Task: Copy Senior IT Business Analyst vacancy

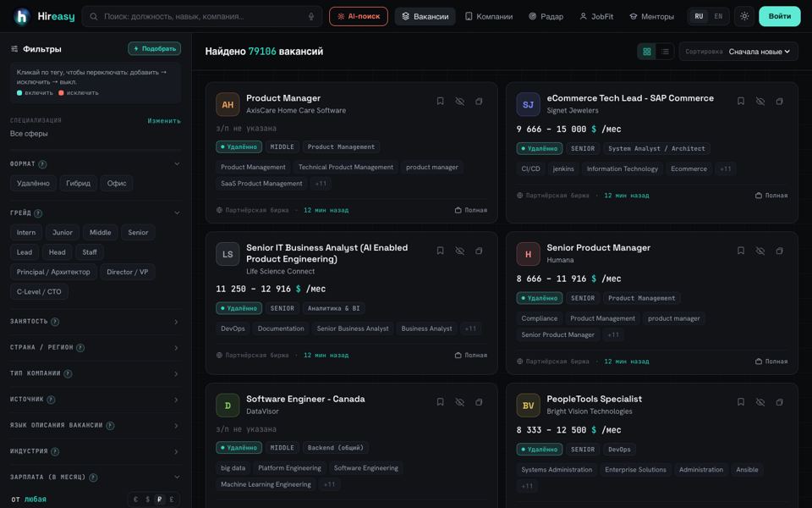Action: pos(479,251)
